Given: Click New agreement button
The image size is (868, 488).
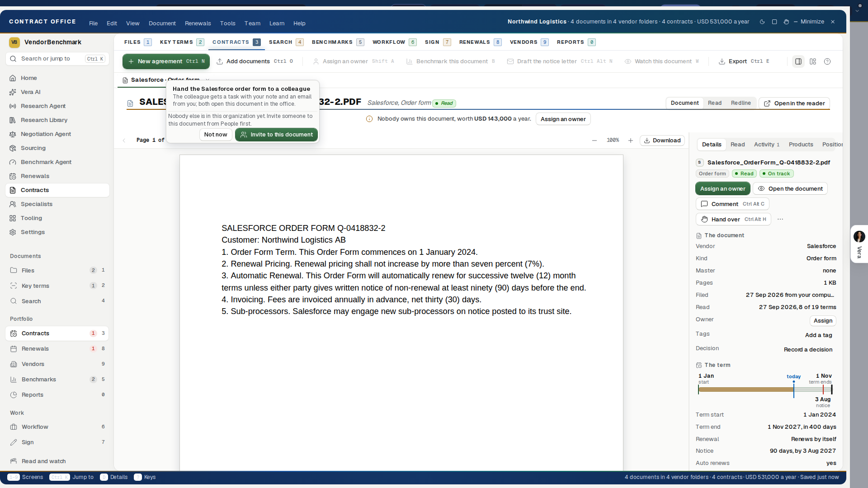Looking at the screenshot, I should (166, 61).
